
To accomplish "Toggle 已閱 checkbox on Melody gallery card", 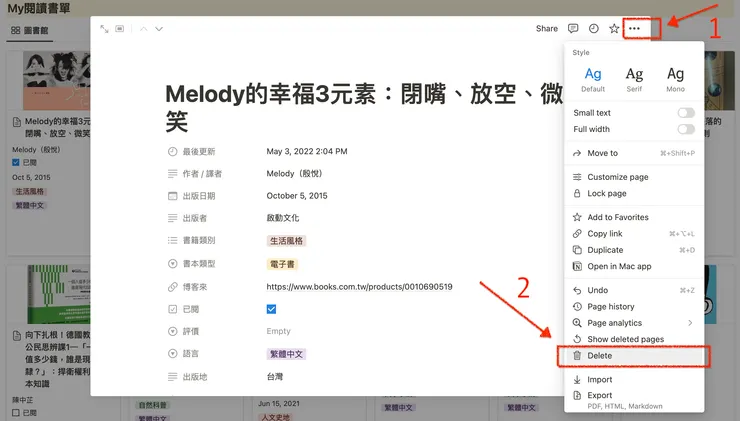I will pos(16,162).
